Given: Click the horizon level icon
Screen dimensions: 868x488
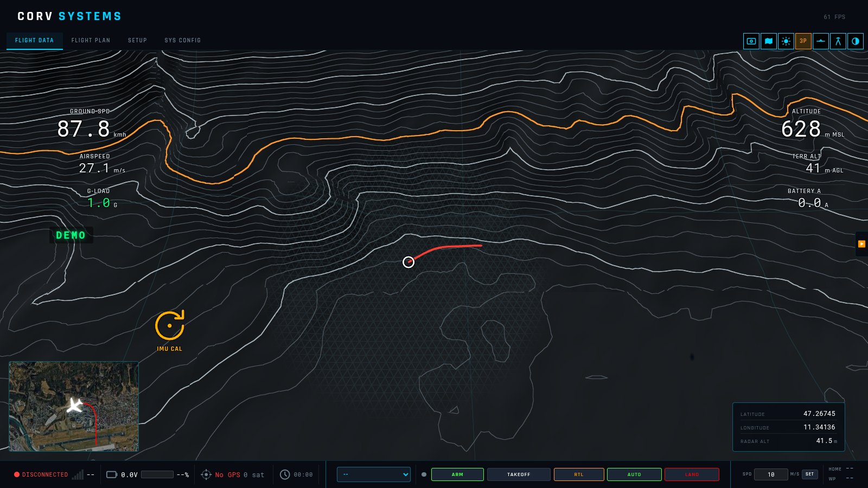Looking at the screenshot, I should [821, 41].
